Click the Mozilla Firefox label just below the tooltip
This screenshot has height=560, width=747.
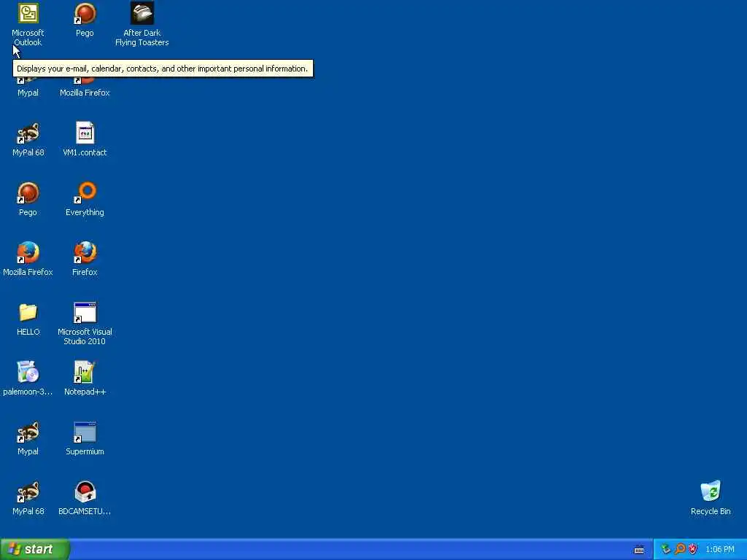click(85, 93)
